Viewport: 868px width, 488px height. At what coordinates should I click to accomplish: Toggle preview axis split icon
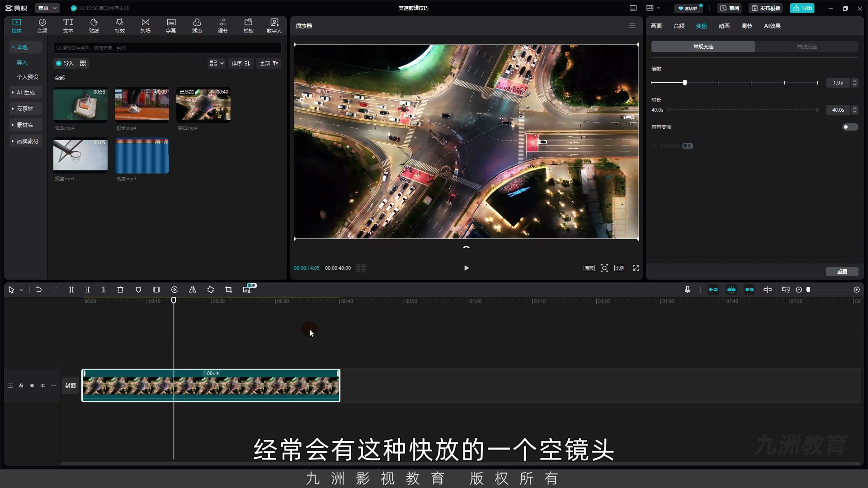click(768, 290)
